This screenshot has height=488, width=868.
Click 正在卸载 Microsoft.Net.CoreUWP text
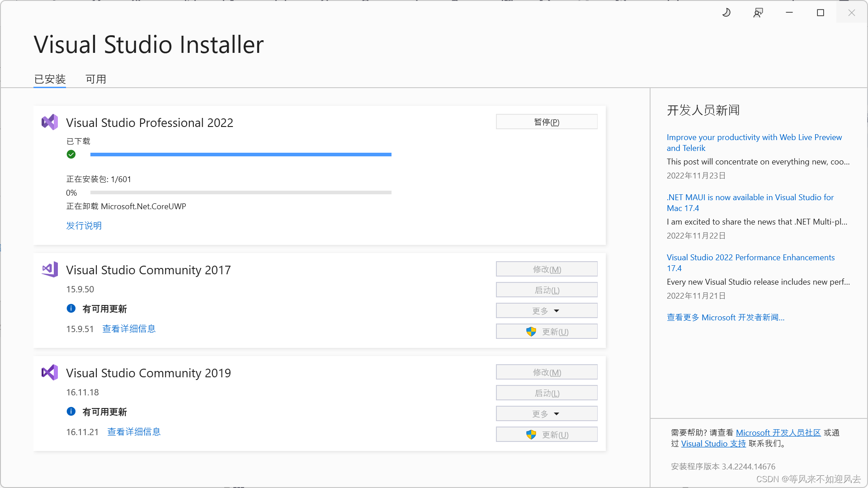pos(126,206)
